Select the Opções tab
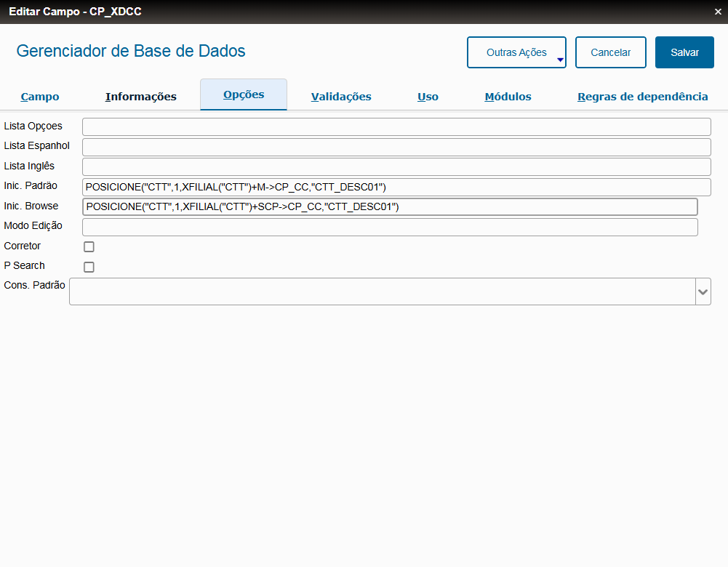The image size is (728, 567). pyautogui.click(x=244, y=95)
